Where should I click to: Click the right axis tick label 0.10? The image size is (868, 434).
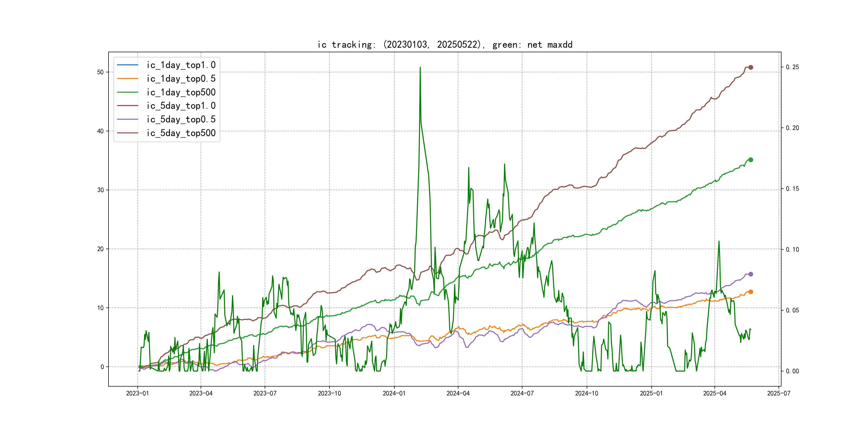point(792,249)
